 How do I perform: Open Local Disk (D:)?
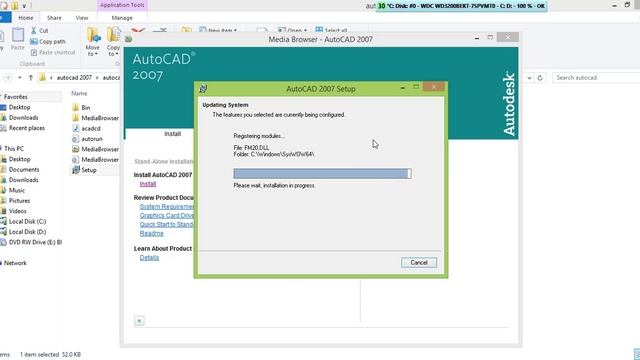(x=27, y=232)
